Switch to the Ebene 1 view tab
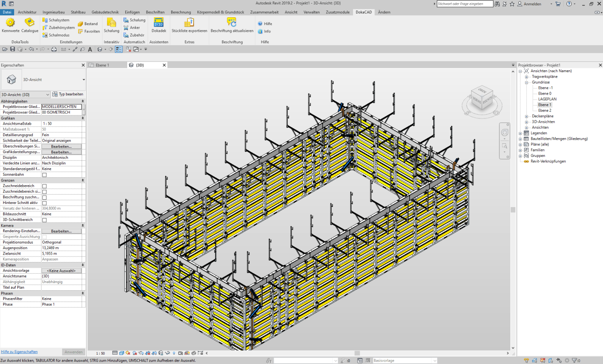 (102, 65)
